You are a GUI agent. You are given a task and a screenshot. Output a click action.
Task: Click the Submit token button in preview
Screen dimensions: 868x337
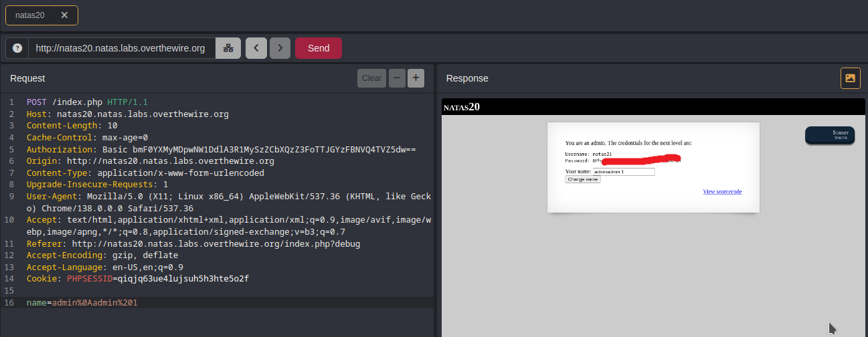click(830, 134)
